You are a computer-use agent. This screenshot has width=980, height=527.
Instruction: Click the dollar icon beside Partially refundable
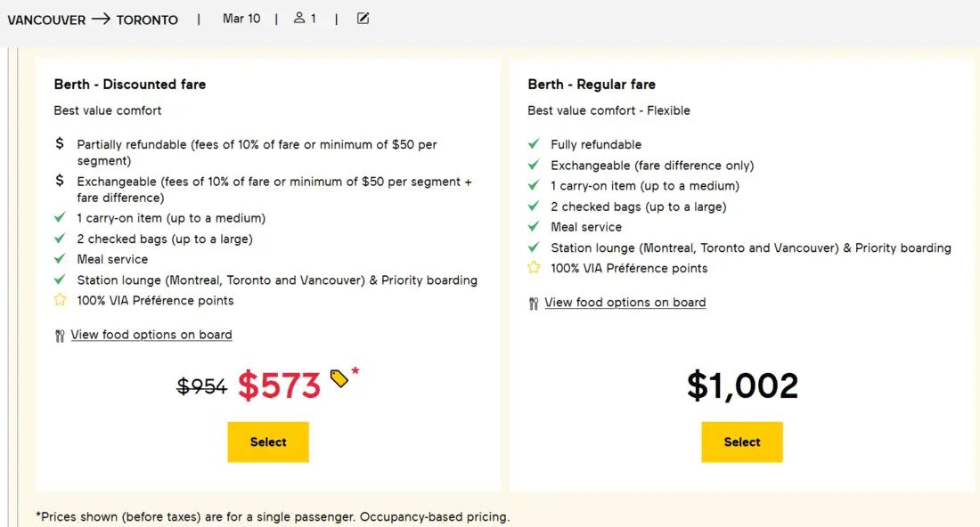click(60, 143)
